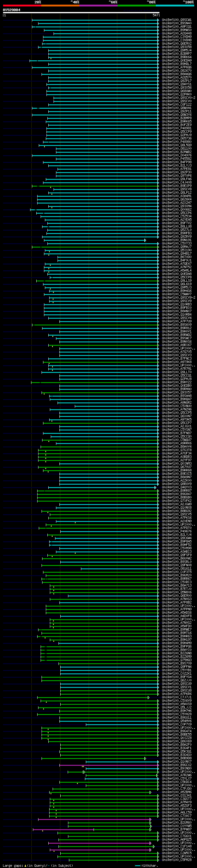
Task: Select label UniRef100_C2W5C5
Action: point(176,853)
